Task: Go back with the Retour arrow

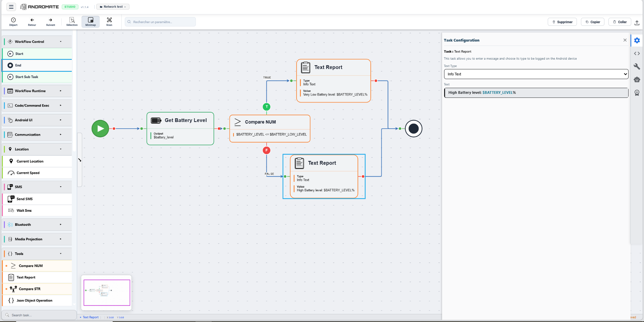Action: coord(32,22)
